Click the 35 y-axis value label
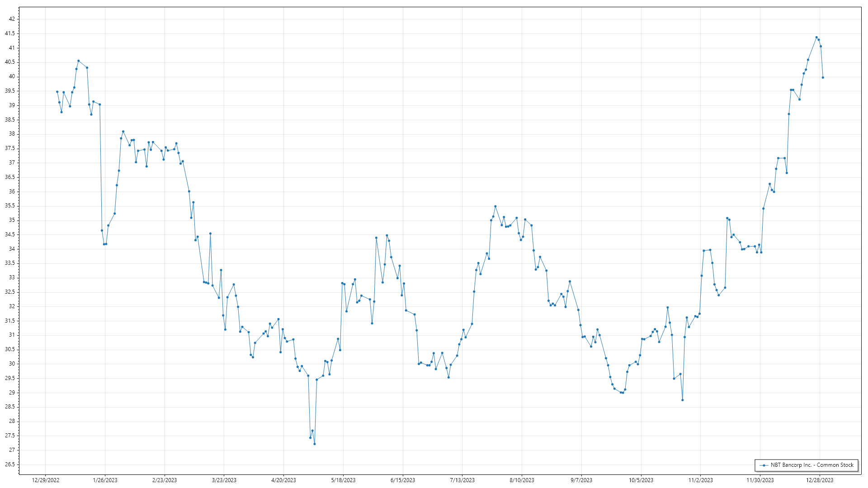 [x=12, y=220]
